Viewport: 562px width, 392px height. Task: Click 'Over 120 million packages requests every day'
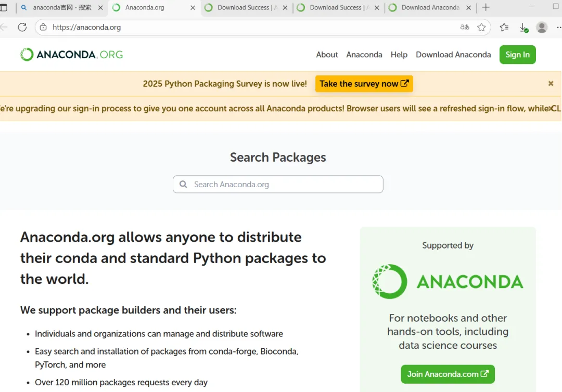coord(121,382)
